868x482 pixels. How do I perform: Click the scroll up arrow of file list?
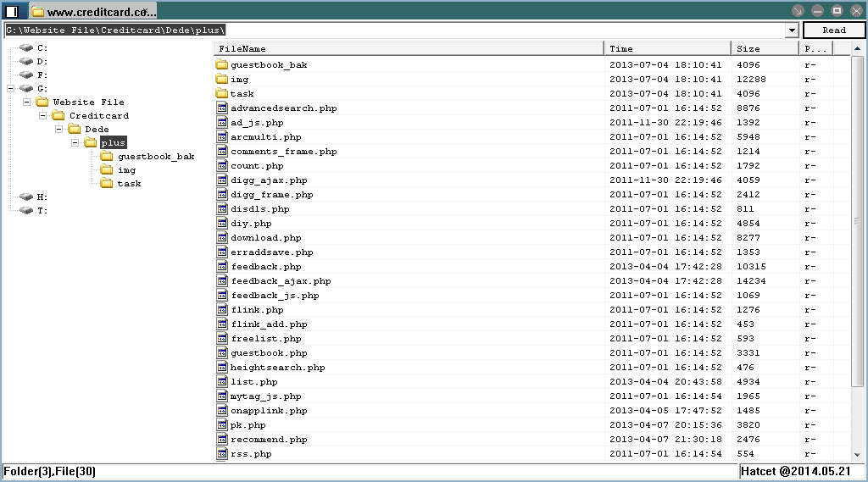click(857, 48)
